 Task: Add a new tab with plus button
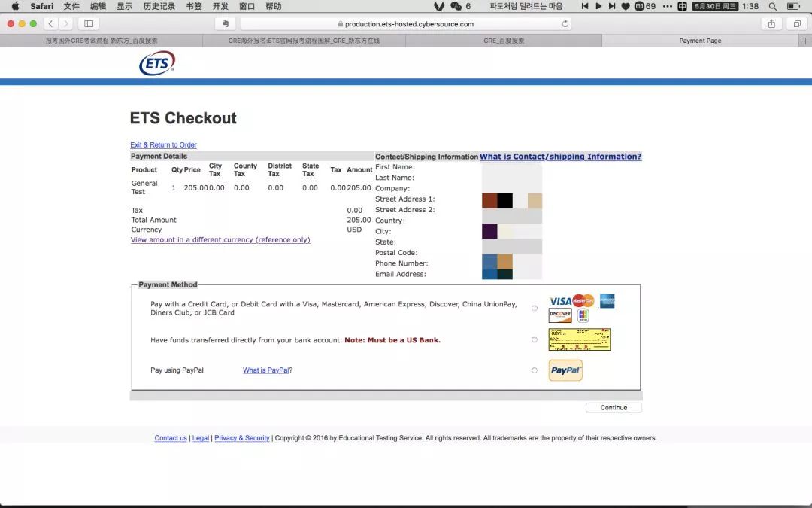tap(805, 41)
